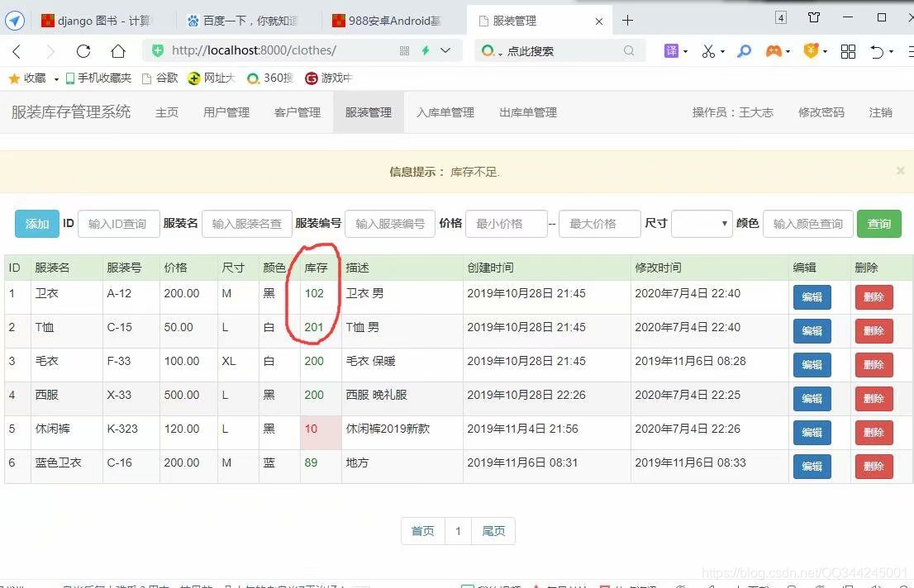The height and width of the screenshot is (588, 914).
Task: Dismiss the 库存不足 alert with X
Action: (x=900, y=171)
